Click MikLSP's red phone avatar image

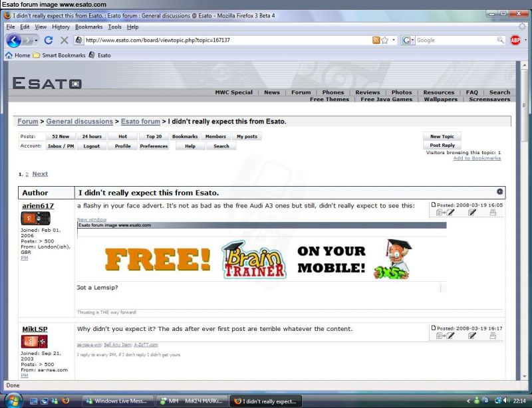[35, 341]
